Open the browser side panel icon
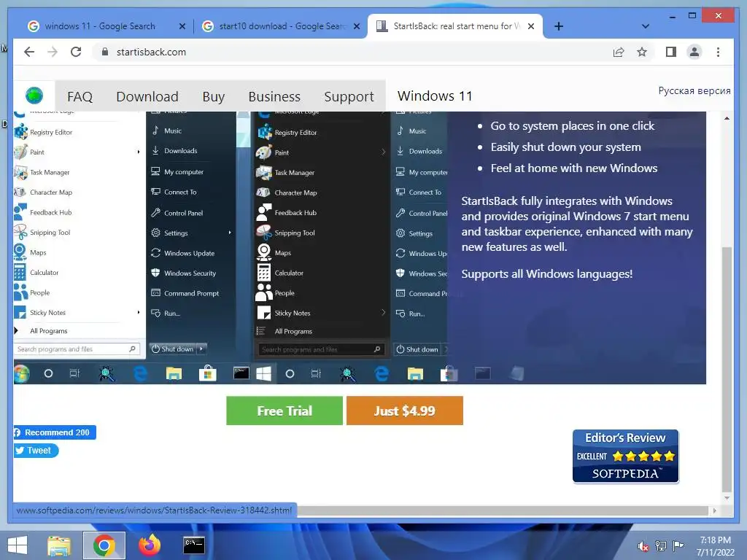This screenshot has width=747, height=560. point(671,52)
